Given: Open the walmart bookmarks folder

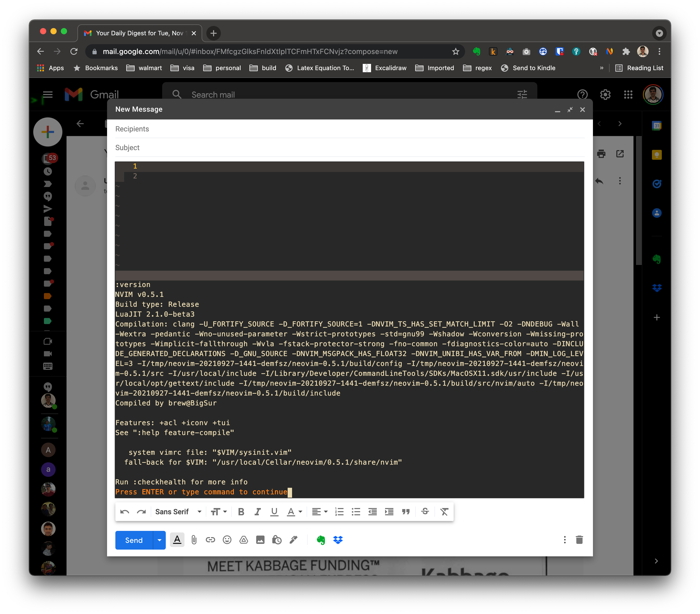Looking at the screenshot, I should (144, 68).
